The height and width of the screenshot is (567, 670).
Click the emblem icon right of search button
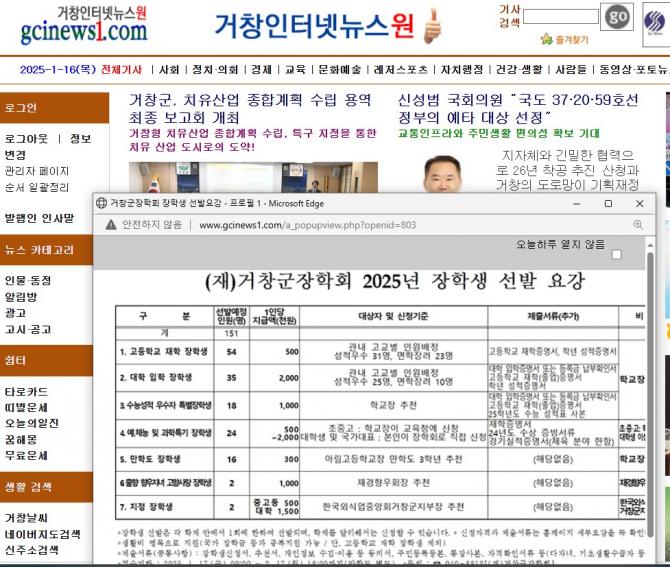coord(655,20)
